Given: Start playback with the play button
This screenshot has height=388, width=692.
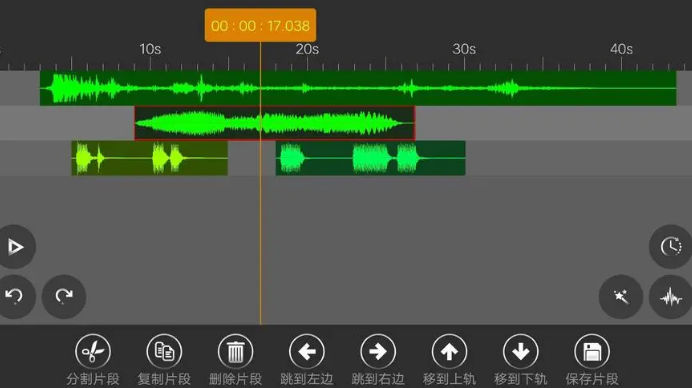Looking at the screenshot, I should tap(15, 247).
